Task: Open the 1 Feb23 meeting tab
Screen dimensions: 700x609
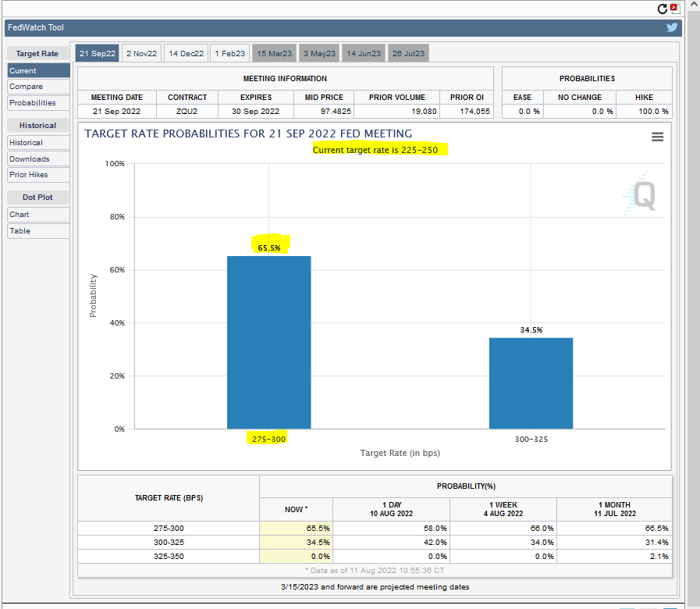Action: 230,54
